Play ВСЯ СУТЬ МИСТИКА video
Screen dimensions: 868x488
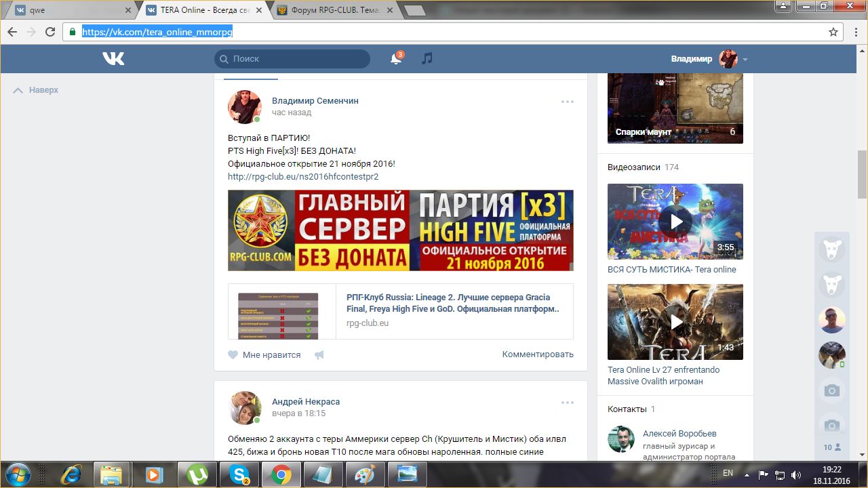coord(675,222)
